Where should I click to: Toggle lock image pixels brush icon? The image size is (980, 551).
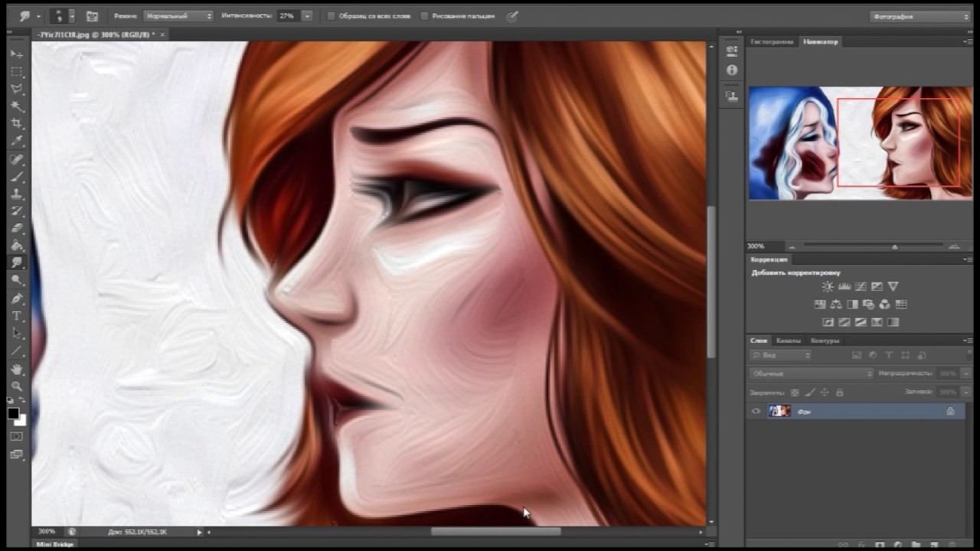810,392
